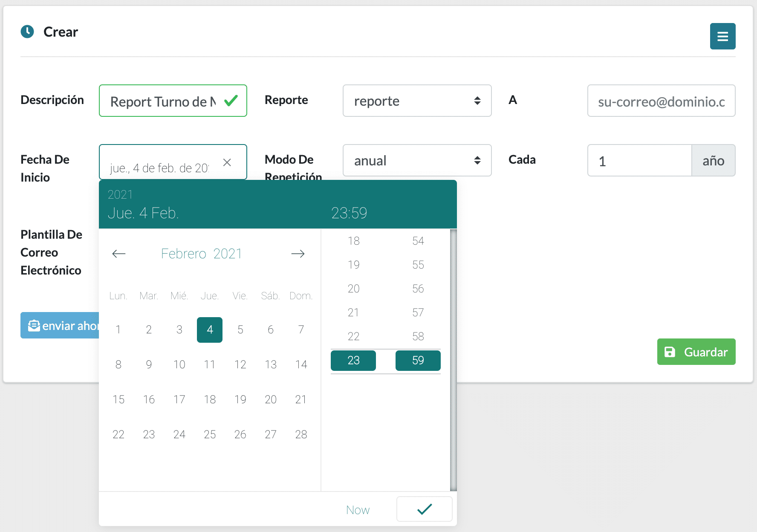The height and width of the screenshot is (532, 757).
Task: Choose minute 56 in time list
Action: [418, 289]
